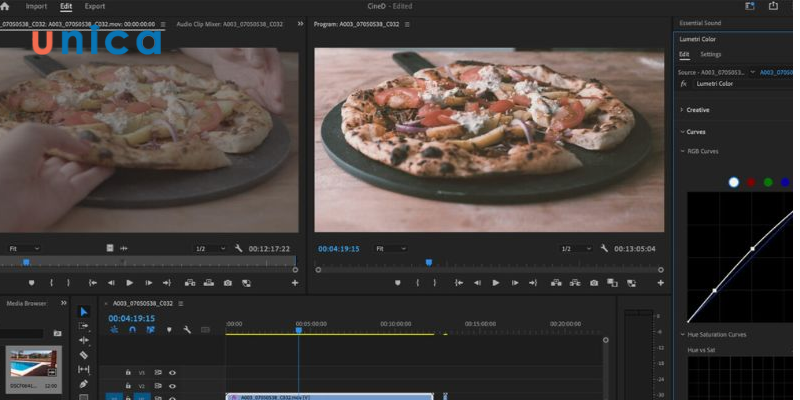Viewport: 800px width, 400px height.
Task: Click Play in the Source monitor
Action: pyautogui.click(x=129, y=283)
